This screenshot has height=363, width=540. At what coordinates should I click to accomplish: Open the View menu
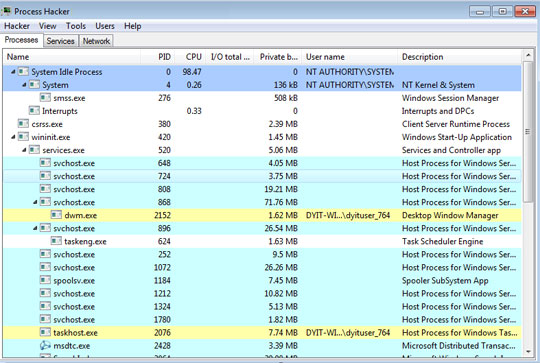point(48,26)
